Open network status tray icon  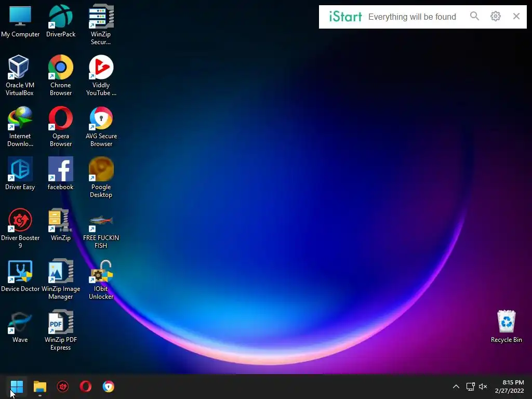470,387
